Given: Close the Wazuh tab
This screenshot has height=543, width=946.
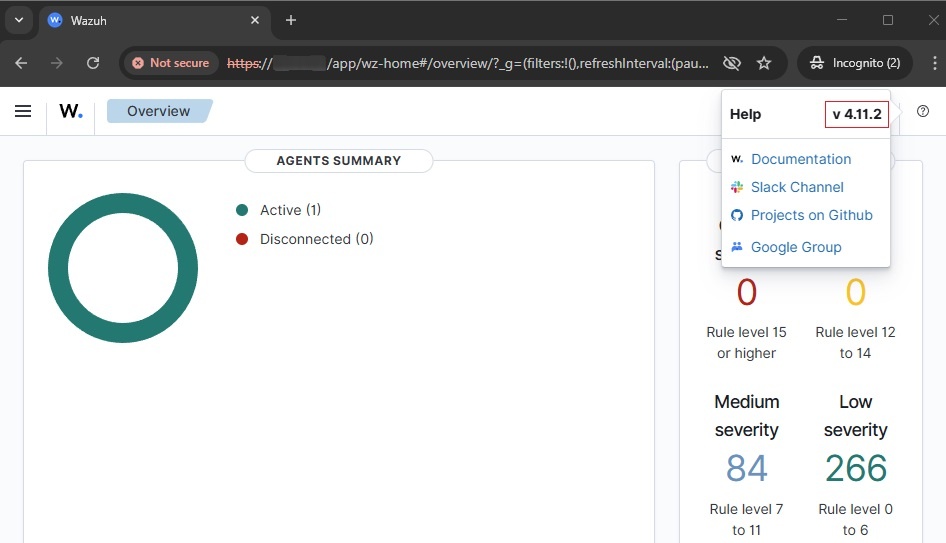Looking at the screenshot, I should [255, 20].
